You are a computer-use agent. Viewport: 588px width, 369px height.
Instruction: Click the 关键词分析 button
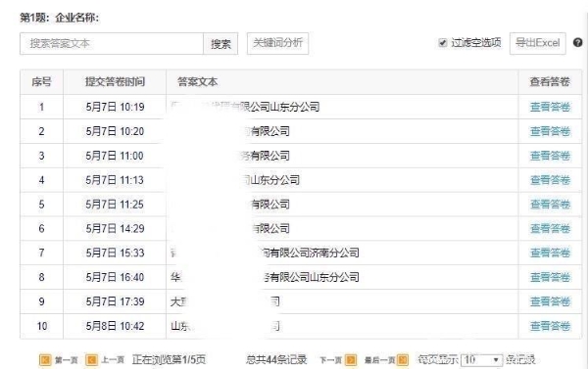277,43
